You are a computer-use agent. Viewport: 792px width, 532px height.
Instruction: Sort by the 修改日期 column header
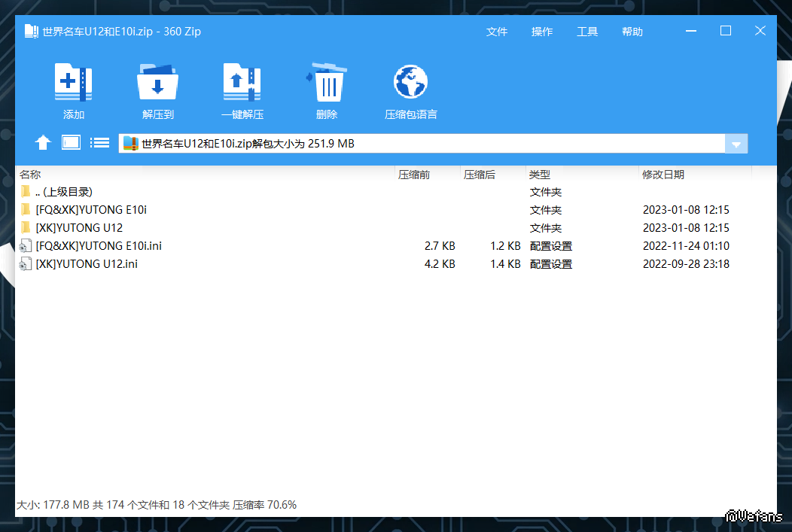coord(663,175)
